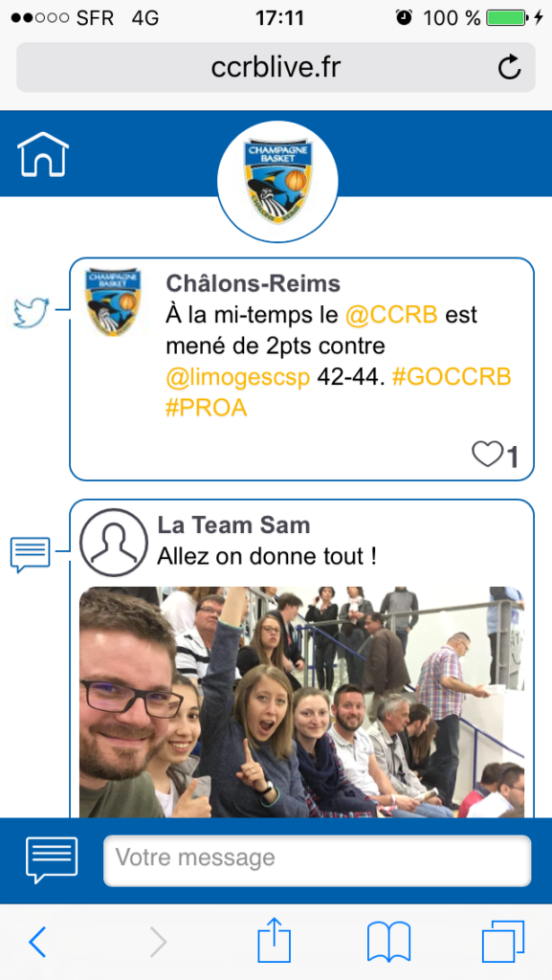This screenshot has height=980, width=552.
Task: Click the chat bubble icon beside La Team Sam
Action: click(x=30, y=554)
